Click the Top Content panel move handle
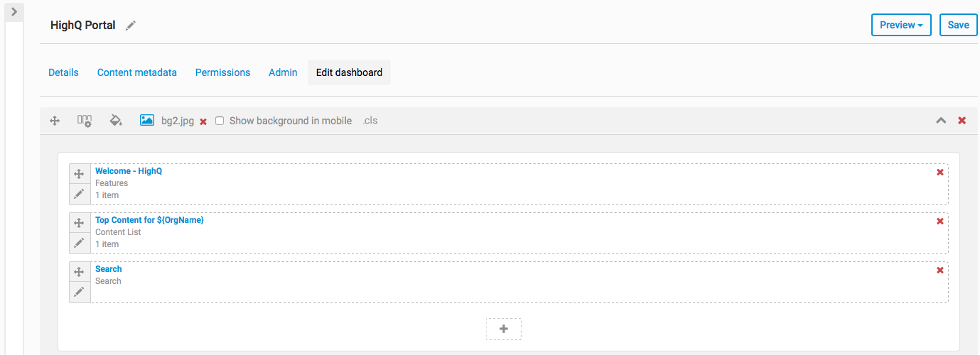980x355 pixels. click(80, 223)
